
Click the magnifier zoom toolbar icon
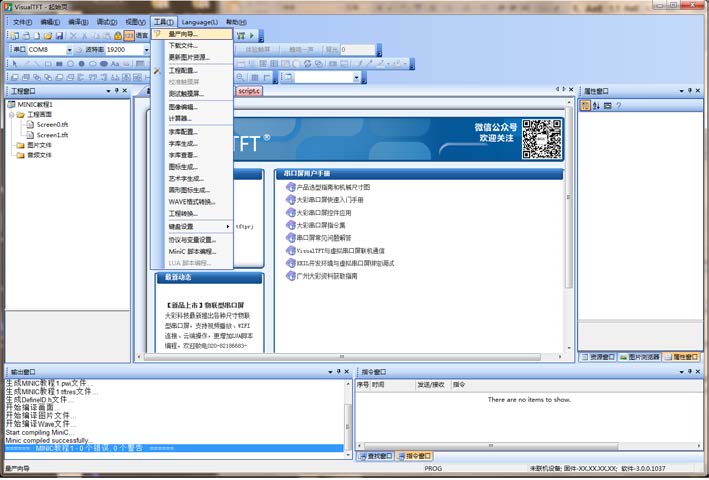coord(241,77)
